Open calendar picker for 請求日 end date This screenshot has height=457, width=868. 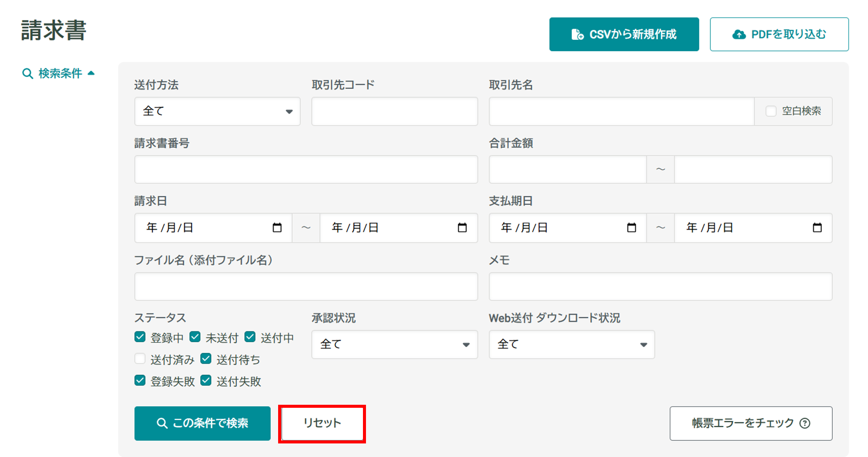pos(462,228)
